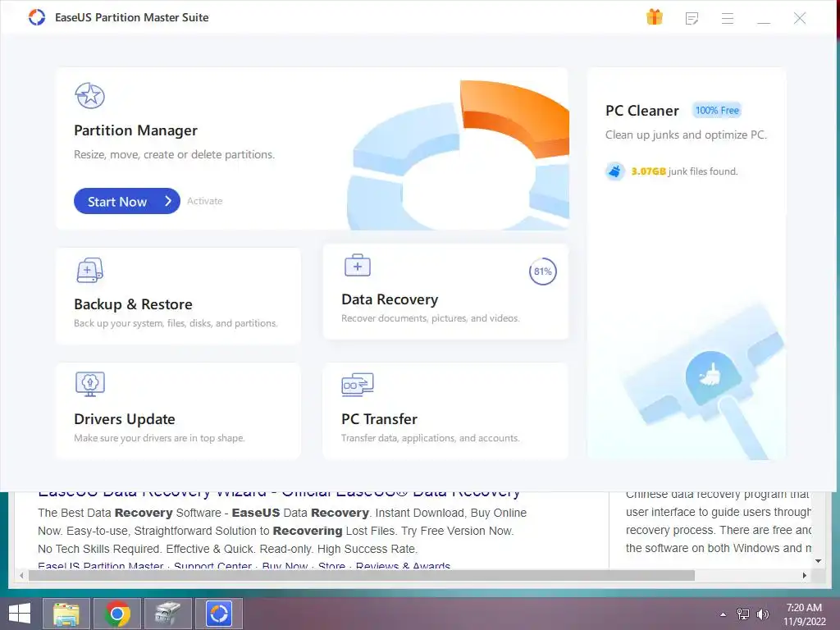Click EaseUS Data Recovery Wizard link in browser
The image size is (840, 630).
(279, 493)
